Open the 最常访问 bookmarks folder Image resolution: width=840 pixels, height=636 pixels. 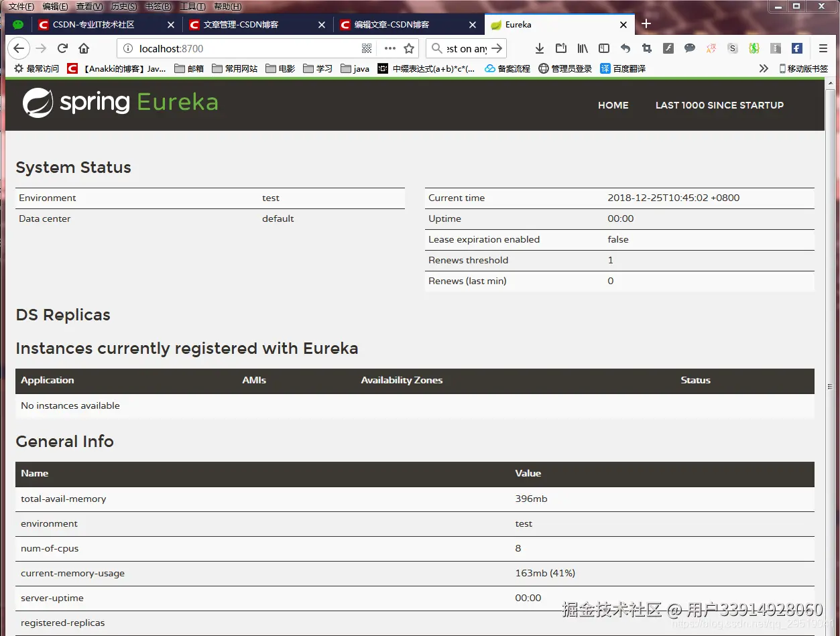point(37,68)
